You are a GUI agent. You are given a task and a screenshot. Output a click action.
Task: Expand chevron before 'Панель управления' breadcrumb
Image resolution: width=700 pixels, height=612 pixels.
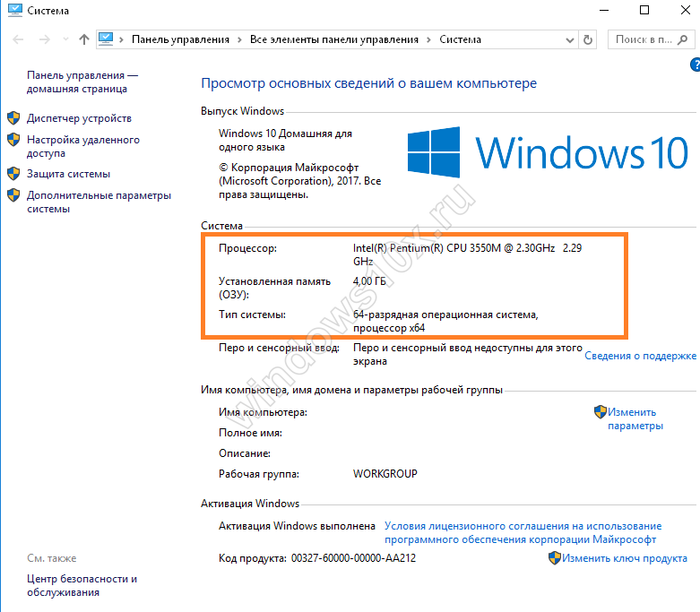pos(121,40)
